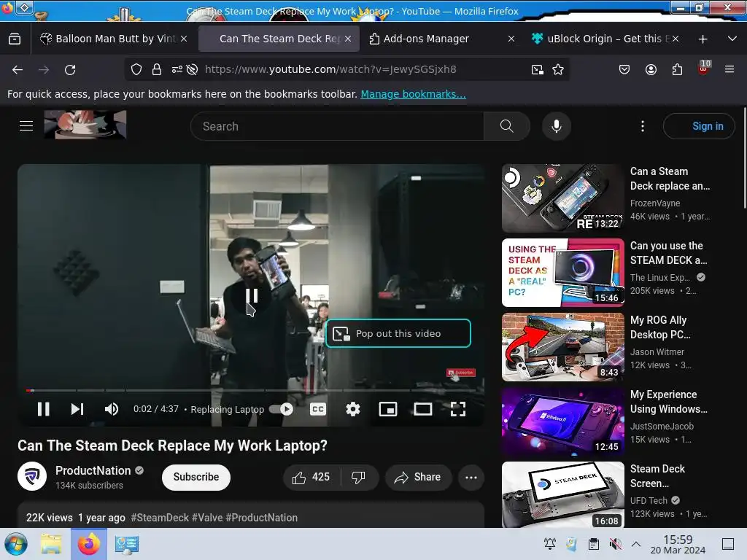Skip to next video
This screenshot has width=747, height=560.
click(x=77, y=409)
